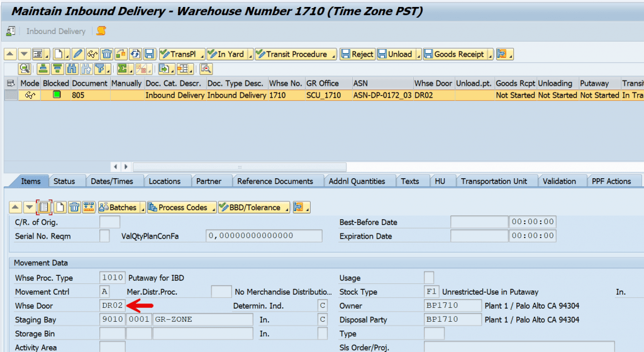
Task: Expand the In Yard dropdown arrow
Action: click(x=250, y=55)
